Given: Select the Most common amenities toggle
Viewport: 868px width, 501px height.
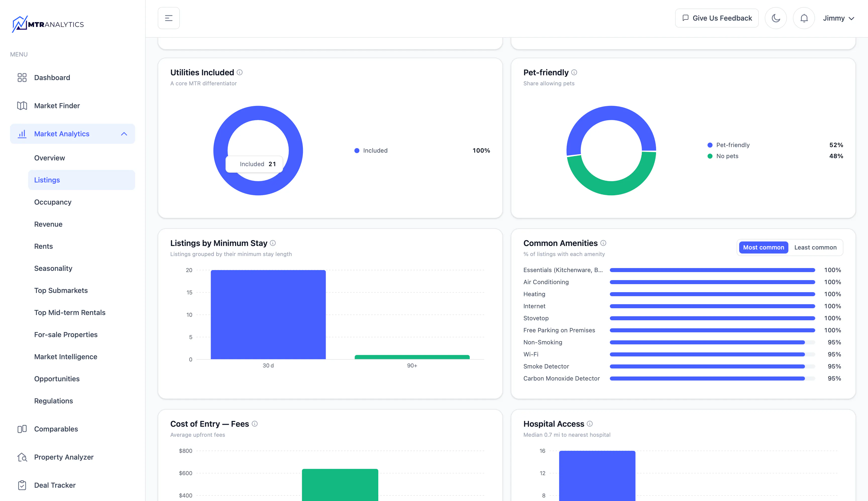Looking at the screenshot, I should 764,247.
